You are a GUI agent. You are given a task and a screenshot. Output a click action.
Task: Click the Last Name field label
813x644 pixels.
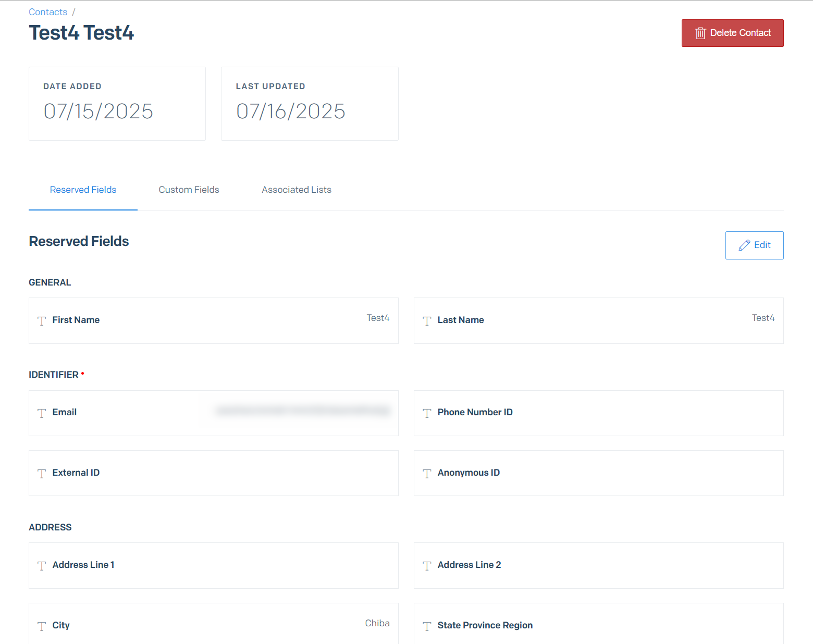coord(461,320)
